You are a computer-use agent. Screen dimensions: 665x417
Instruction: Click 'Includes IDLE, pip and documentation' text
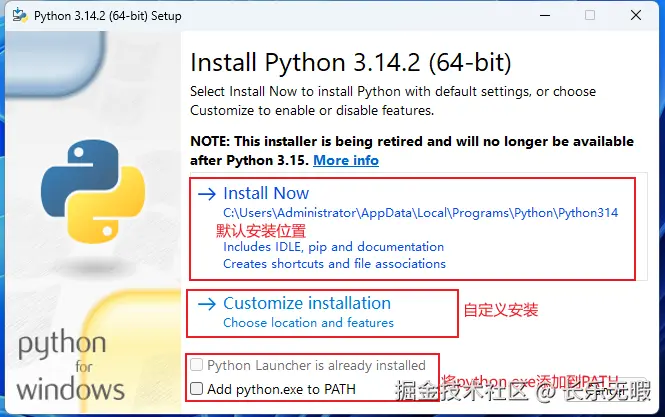(333, 246)
